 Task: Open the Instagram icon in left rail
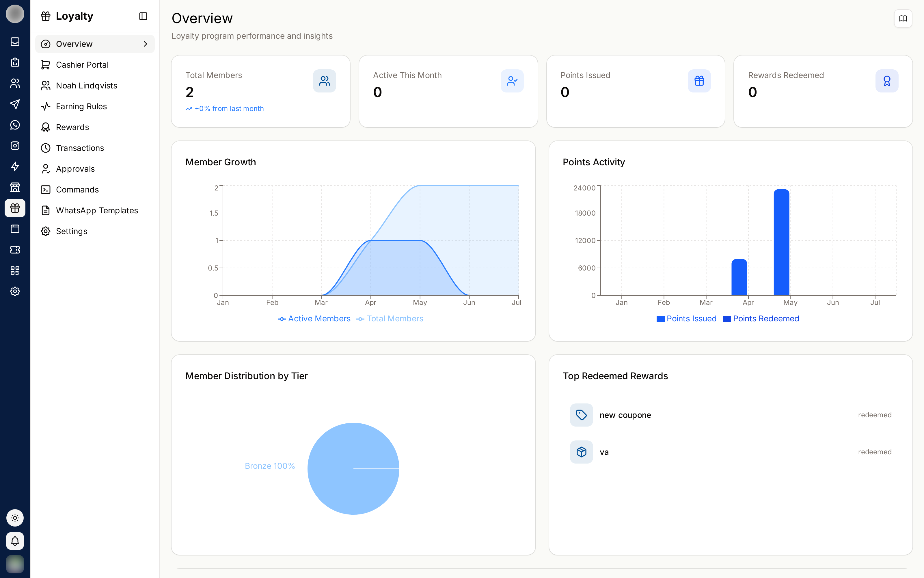tap(15, 146)
